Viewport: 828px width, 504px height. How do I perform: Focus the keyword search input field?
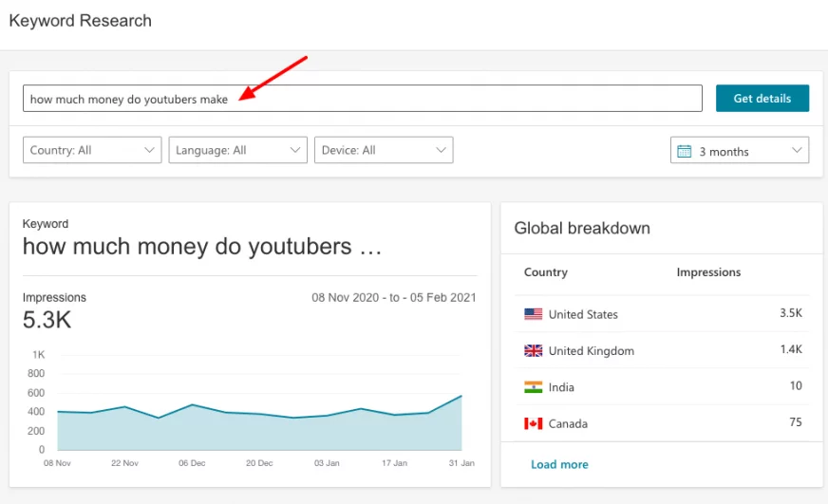363,98
